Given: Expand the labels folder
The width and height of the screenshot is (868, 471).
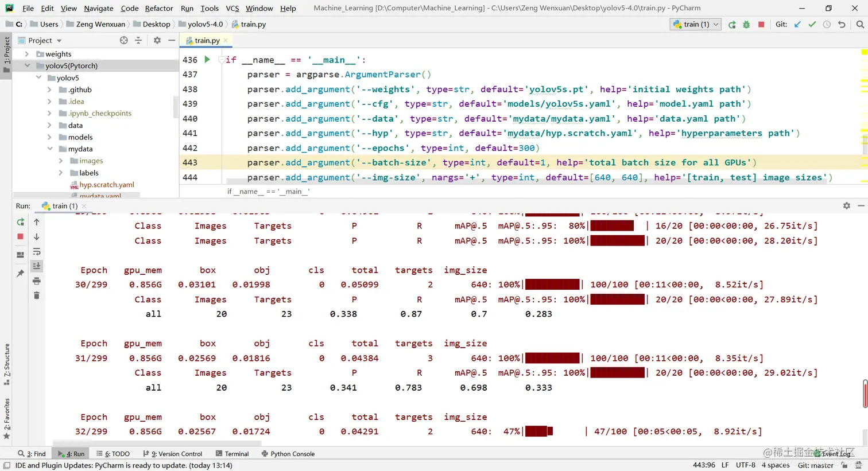Looking at the screenshot, I should pos(61,173).
